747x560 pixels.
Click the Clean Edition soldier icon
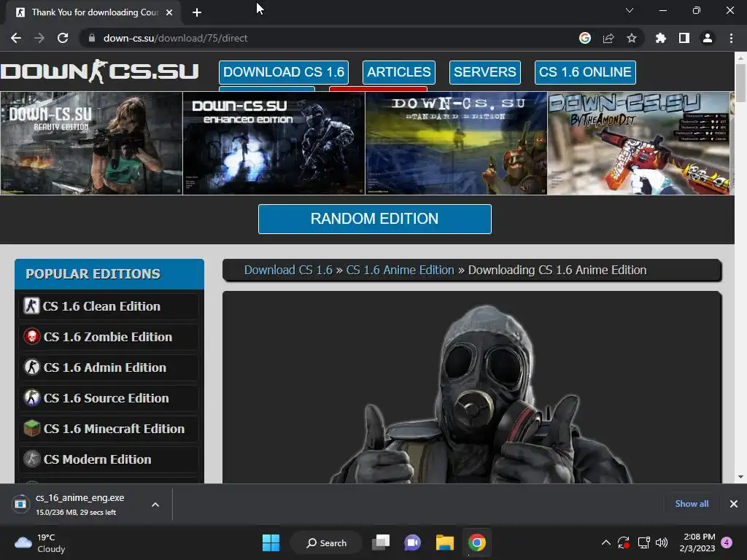tap(32, 306)
